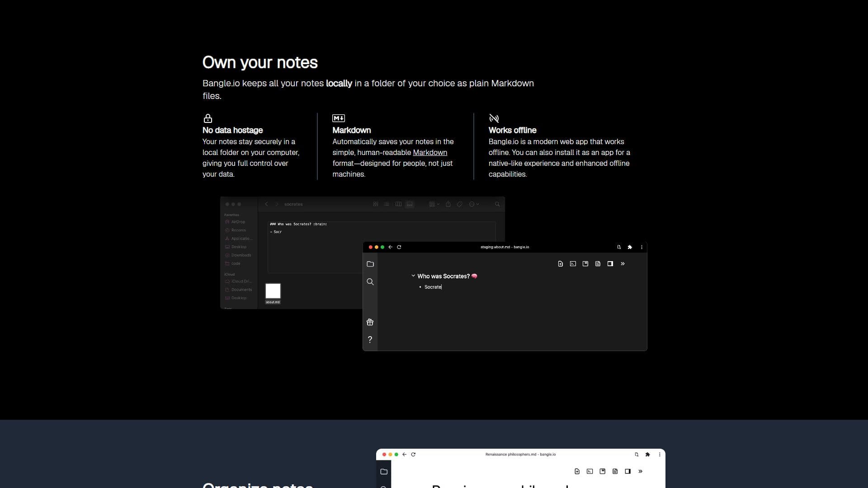Click new note icon in dark bangle toolbar

561,264
